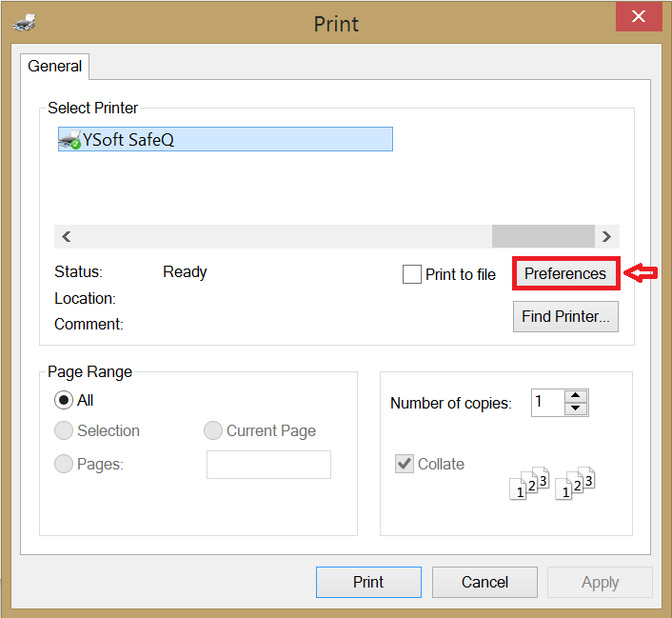Decrease number of copies with the down arrow
The width and height of the screenshot is (672, 618).
576,409
